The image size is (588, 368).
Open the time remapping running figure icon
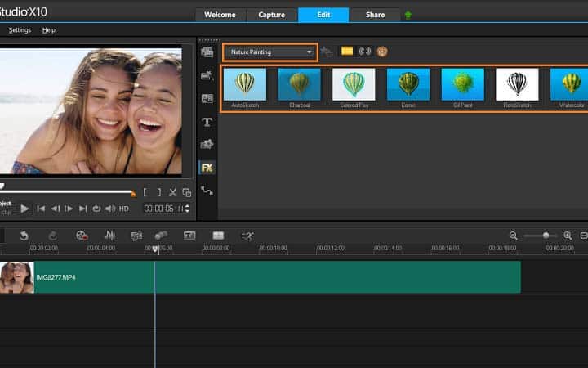(247, 236)
